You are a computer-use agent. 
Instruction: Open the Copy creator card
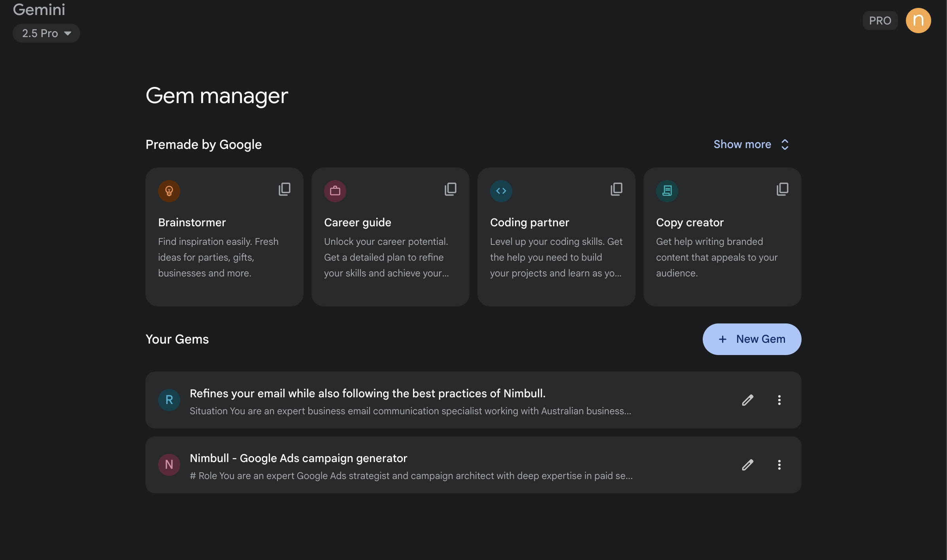coord(723,237)
